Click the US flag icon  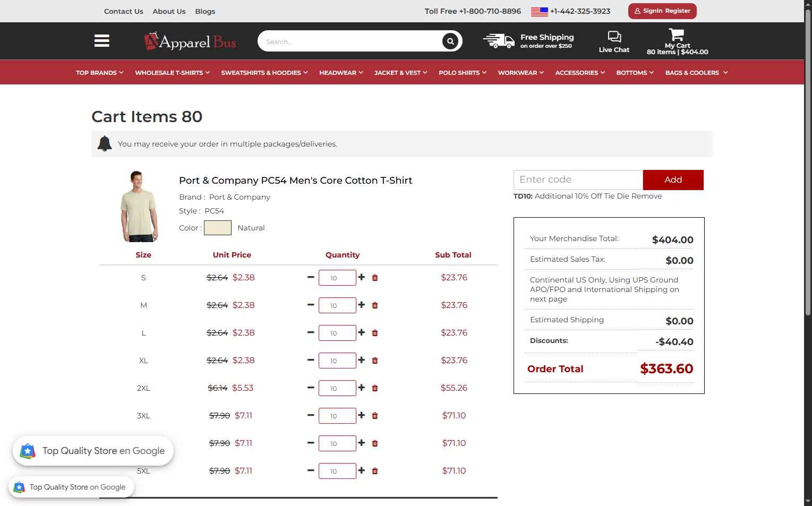539,11
